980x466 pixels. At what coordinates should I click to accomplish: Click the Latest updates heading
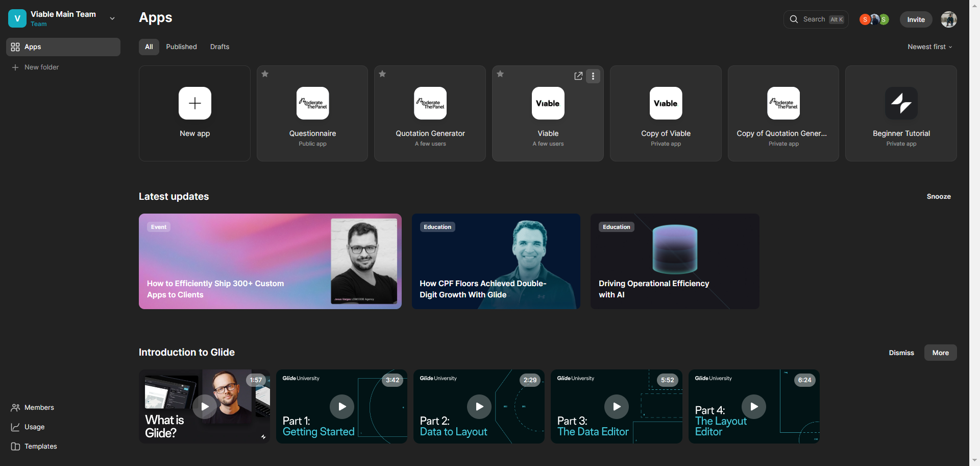(x=174, y=197)
